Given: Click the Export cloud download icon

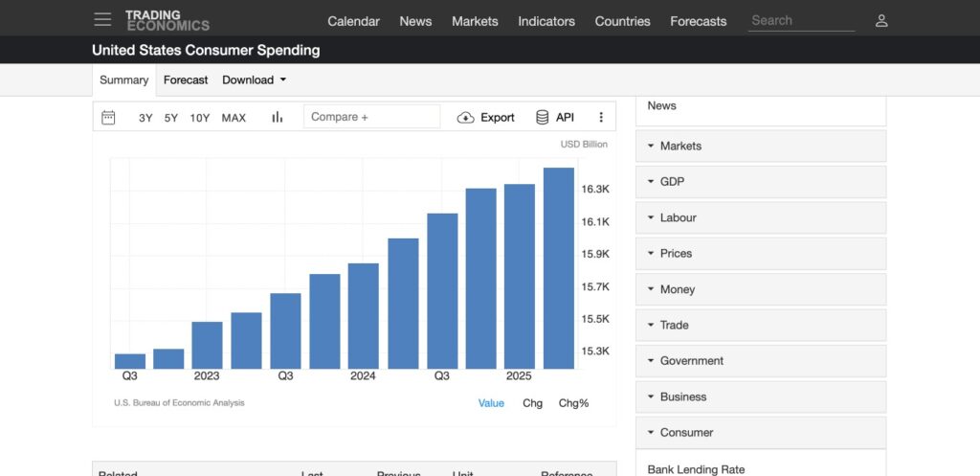Looking at the screenshot, I should (x=466, y=117).
